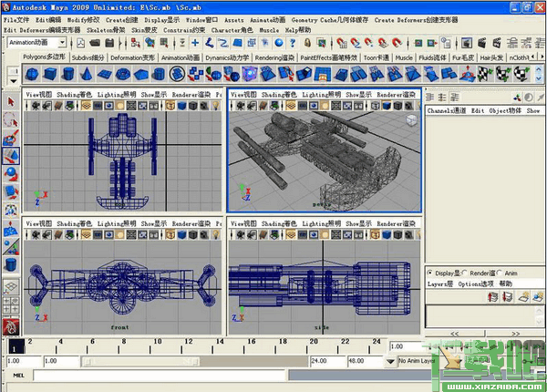Click the checkered UV texture shelf icon
The image size is (547, 392).
tap(483, 74)
